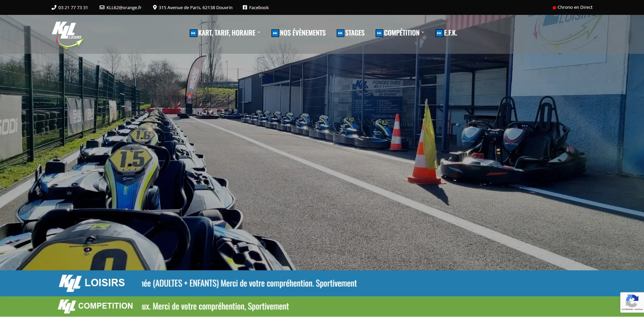Click the map pin location icon
Image resolution: width=644 pixels, height=317 pixels.
click(x=155, y=7)
